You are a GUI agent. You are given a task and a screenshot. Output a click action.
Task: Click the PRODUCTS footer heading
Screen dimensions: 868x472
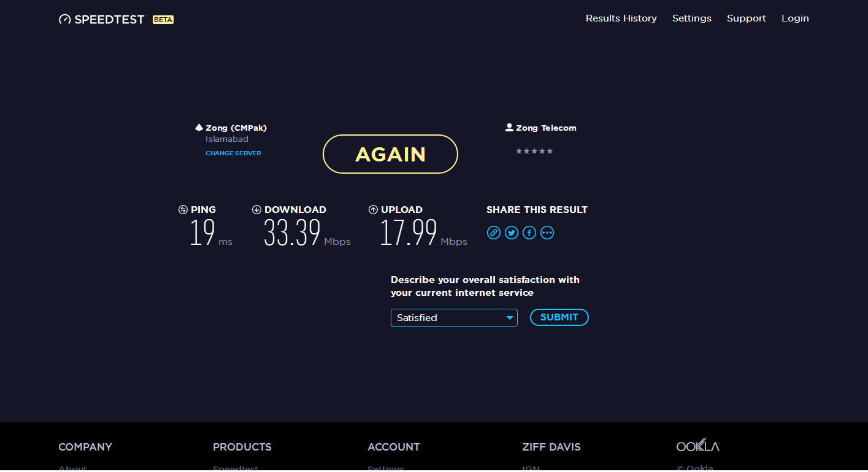coord(242,447)
